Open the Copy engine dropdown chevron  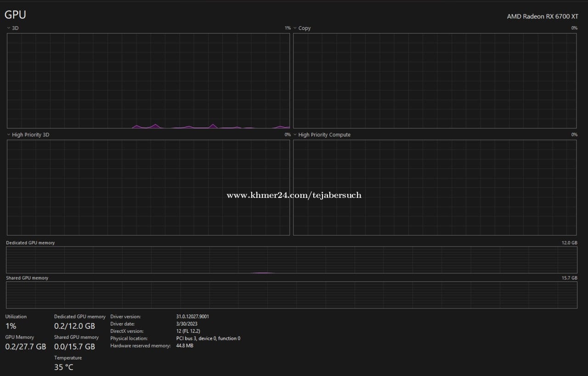(295, 28)
